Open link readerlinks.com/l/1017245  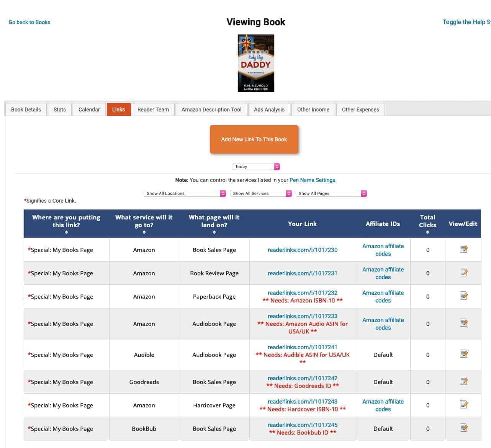(x=303, y=425)
